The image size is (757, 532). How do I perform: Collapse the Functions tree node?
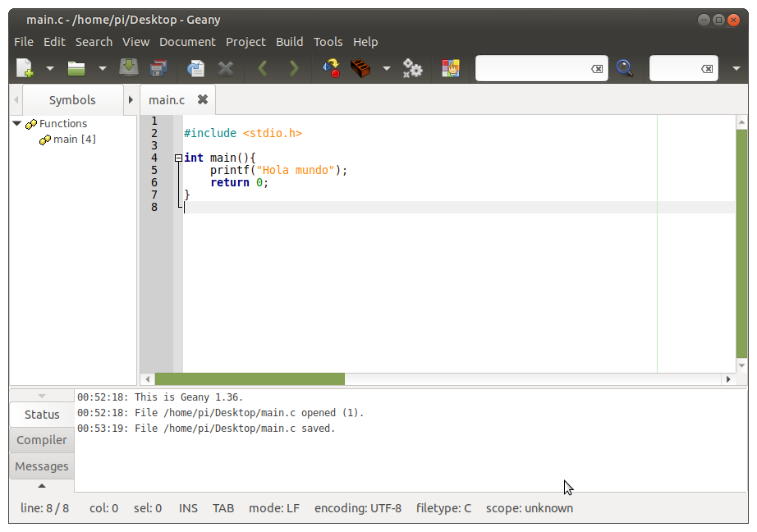17,124
